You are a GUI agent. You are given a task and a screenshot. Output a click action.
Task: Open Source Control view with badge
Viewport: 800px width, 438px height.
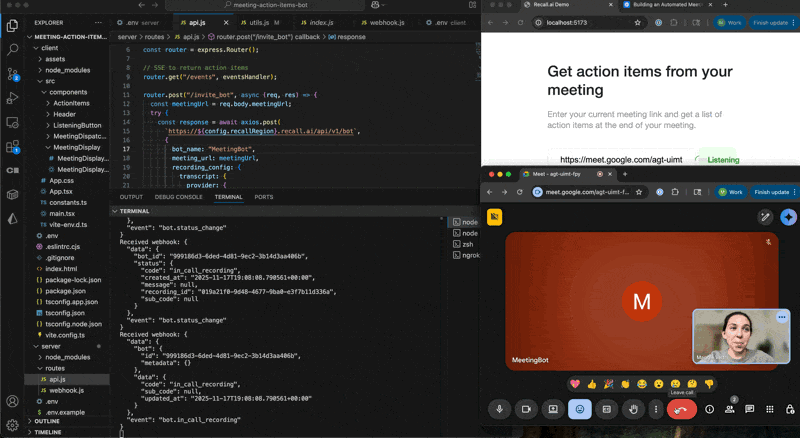[12, 74]
